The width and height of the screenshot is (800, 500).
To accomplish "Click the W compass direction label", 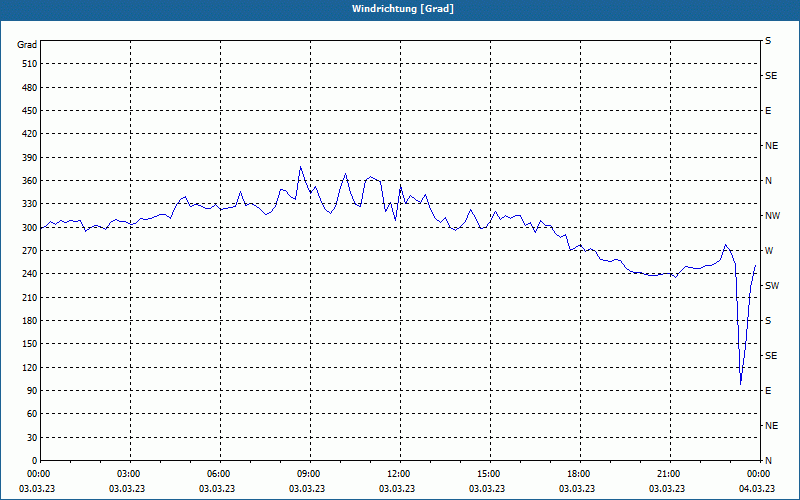I will tap(769, 251).
